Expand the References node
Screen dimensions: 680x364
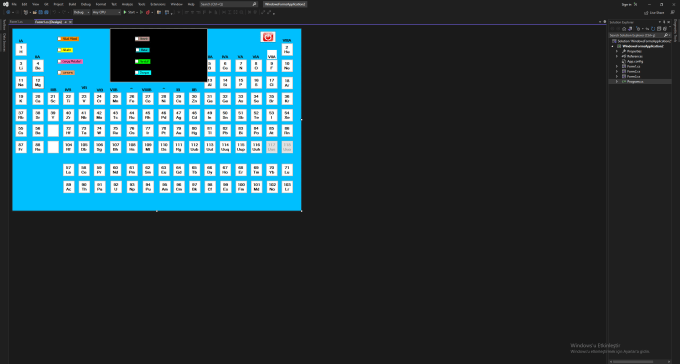(x=617, y=56)
